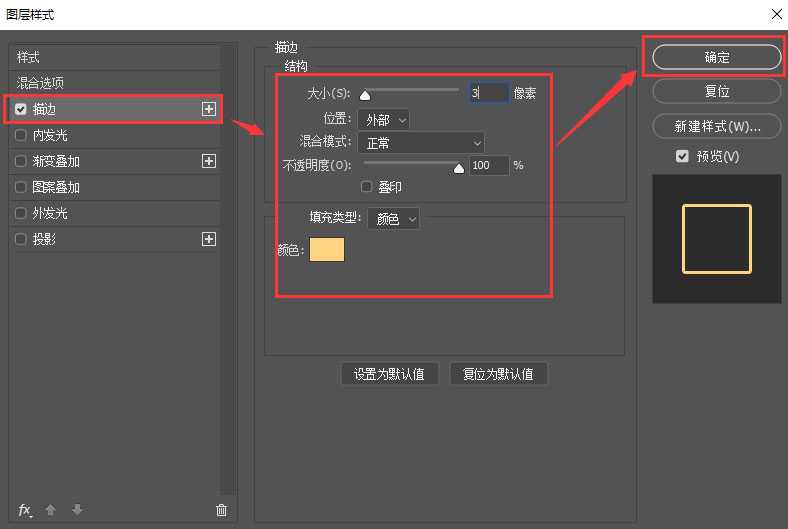Close the 图层样式 dialog window
This screenshot has height=529, width=788.
pyautogui.click(x=776, y=14)
